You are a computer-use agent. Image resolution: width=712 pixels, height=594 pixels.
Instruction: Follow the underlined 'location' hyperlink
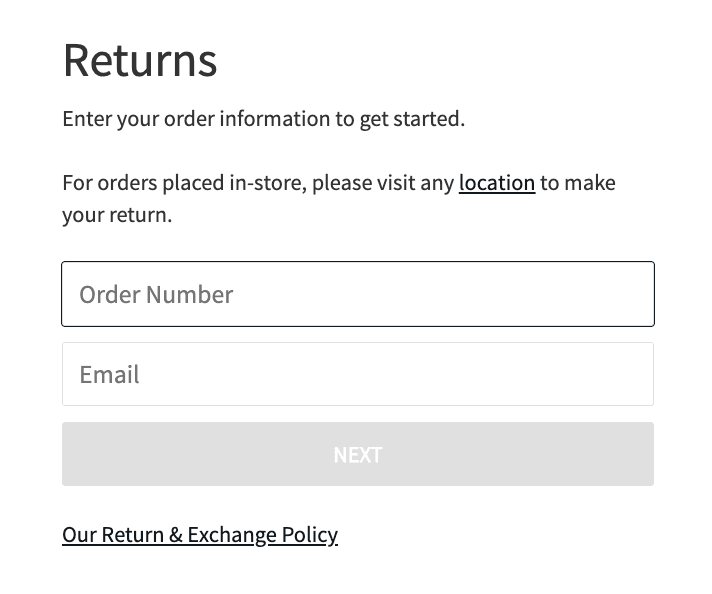coord(496,183)
